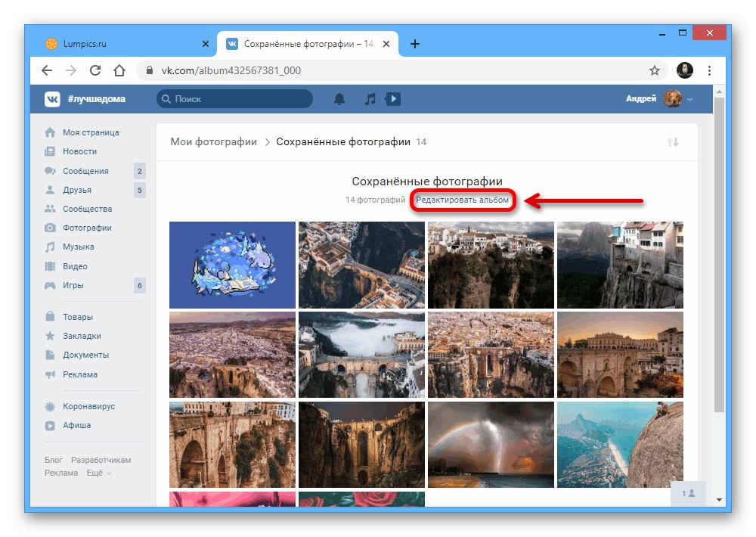756x537 pixels.
Task: Toggle photo sort order arrows icon
Action: coord(673,142)
